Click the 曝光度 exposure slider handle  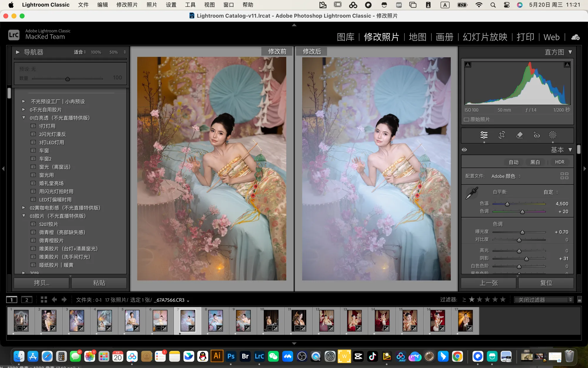[522, 232]
